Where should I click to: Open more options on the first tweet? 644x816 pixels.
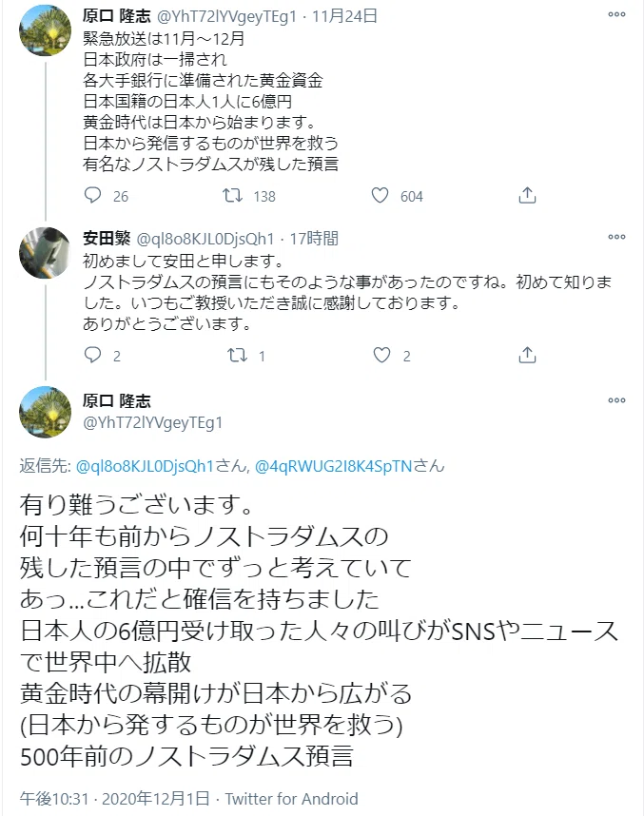[x=617, y=14]
